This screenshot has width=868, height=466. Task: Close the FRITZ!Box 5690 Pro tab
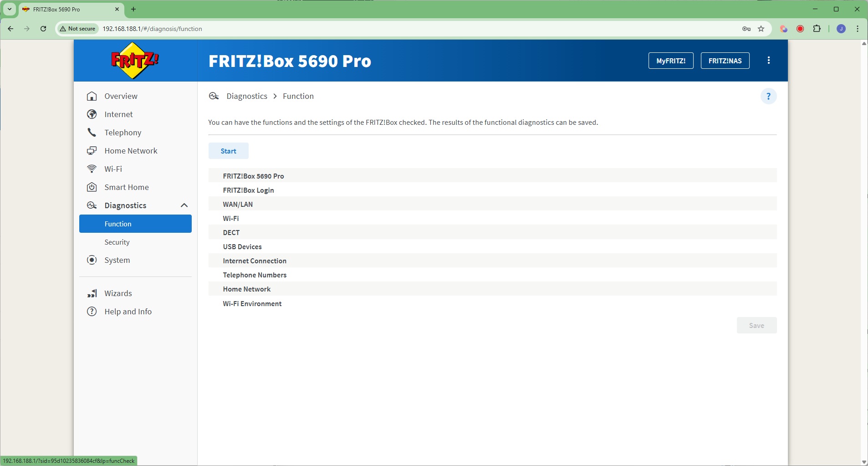[117, 9]
